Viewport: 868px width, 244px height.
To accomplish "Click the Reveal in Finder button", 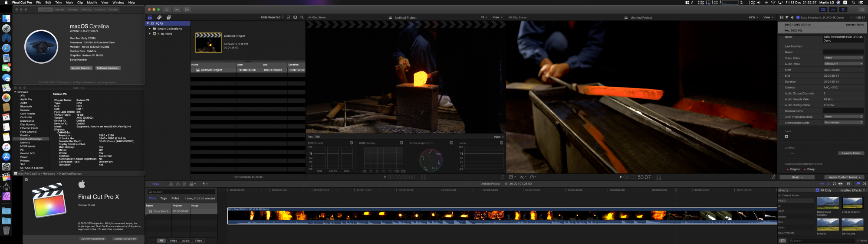I will point(851,153).
